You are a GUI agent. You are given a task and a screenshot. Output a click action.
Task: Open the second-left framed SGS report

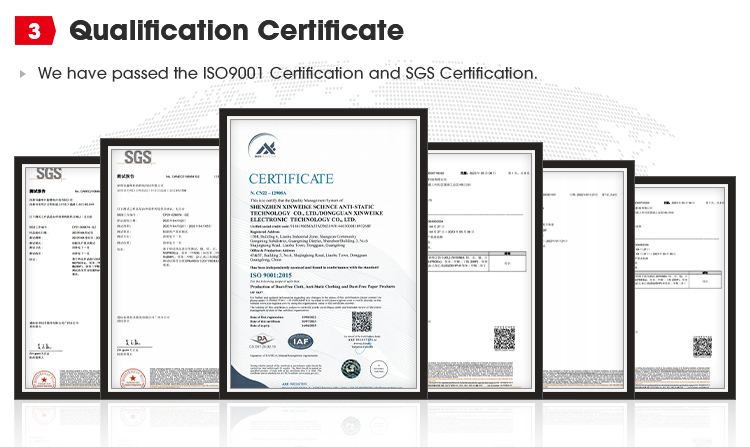pyautogui.click(x=158, y=270)
